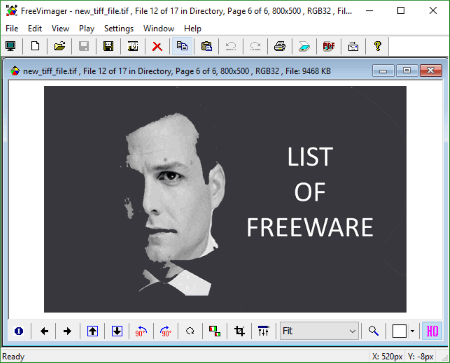Click the displayed LIST OF FREEWARE image
Viewport: 450px width, 363px height.
tap(225, 199)
